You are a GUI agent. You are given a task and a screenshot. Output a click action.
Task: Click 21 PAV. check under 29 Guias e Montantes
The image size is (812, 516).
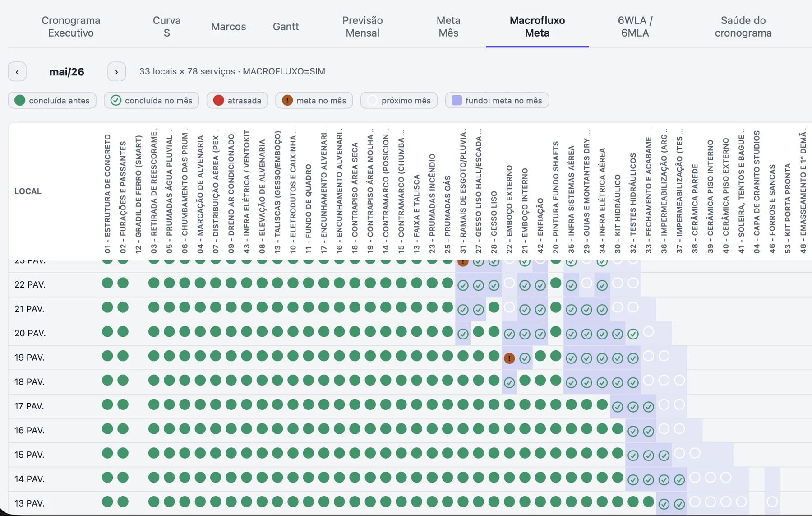[x=586, y=309]
